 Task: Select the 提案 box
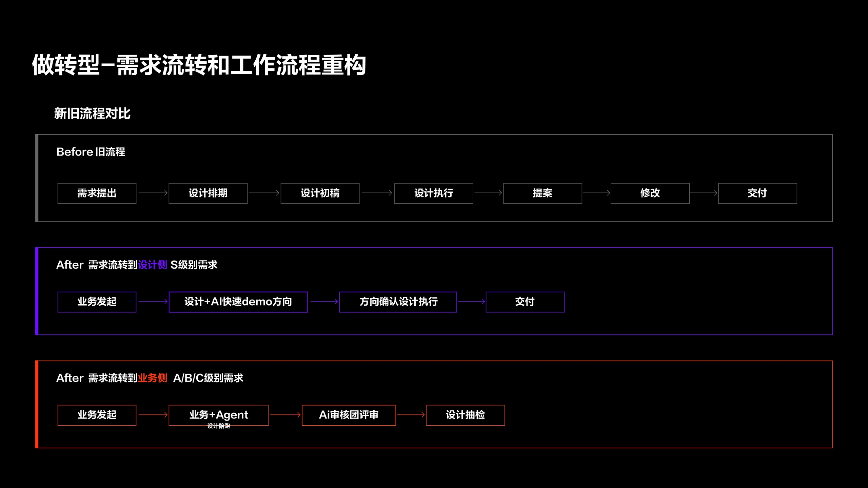542,193
